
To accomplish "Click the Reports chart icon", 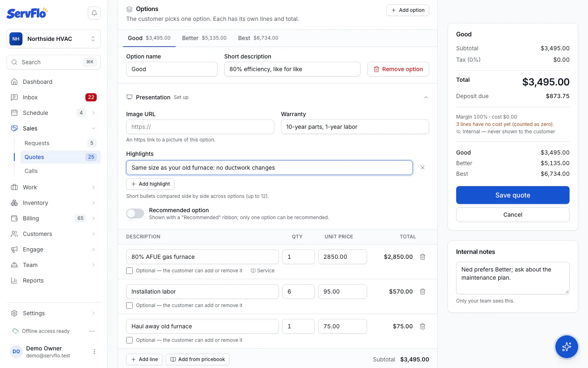I will [x=14, y=280].
